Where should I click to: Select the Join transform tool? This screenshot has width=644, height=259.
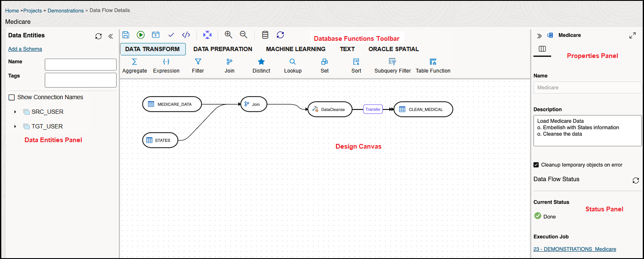[x=229, y=65]
